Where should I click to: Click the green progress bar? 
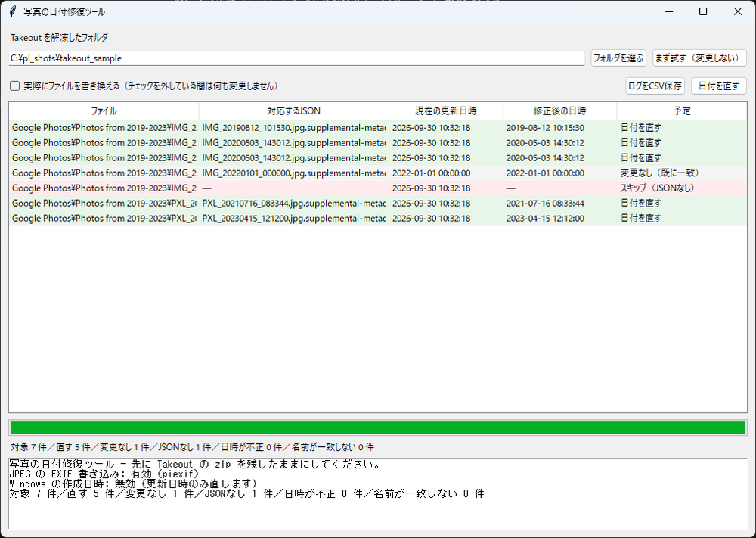pyautogui.click(x=378, y=428)
